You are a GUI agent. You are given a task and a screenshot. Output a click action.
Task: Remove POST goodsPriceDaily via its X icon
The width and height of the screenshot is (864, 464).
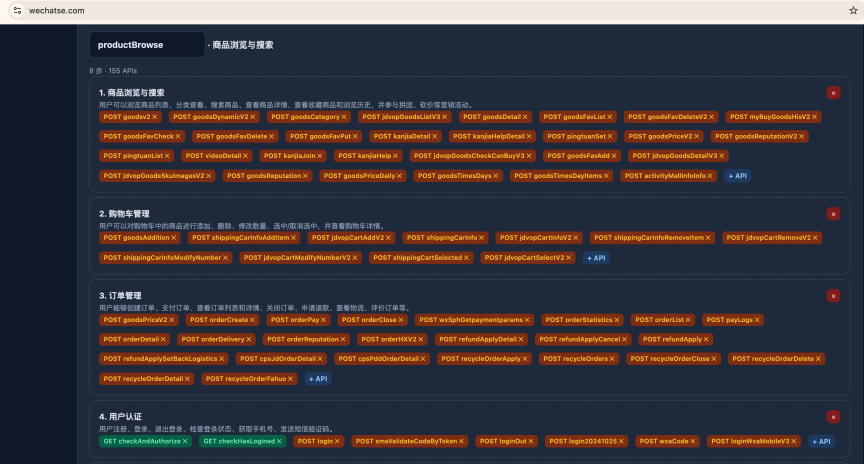[x=399, y=176]
